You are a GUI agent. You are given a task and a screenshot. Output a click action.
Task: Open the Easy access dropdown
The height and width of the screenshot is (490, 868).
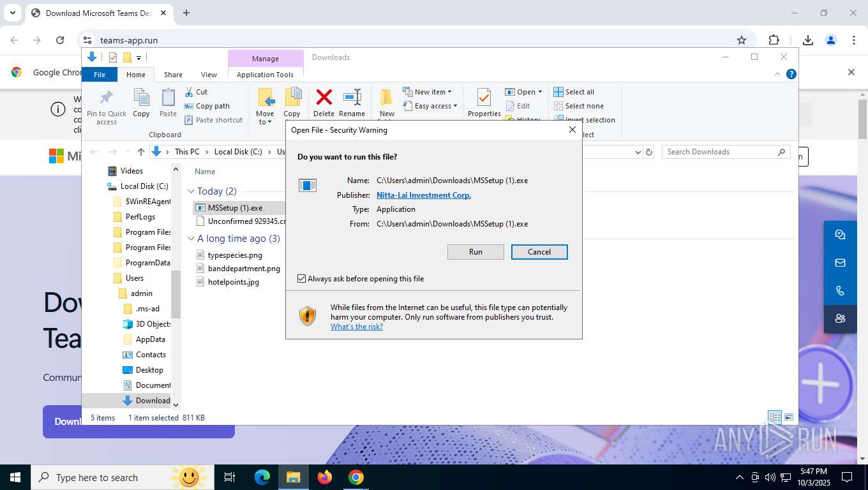(x=430, y=106)
